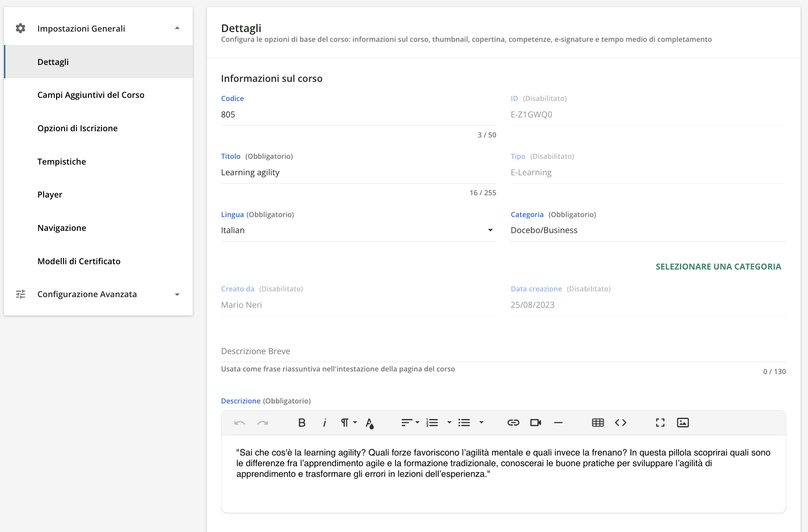Open Opzioni di Iscrizione settings
The image size is (808, 532).
coord(98,128)
